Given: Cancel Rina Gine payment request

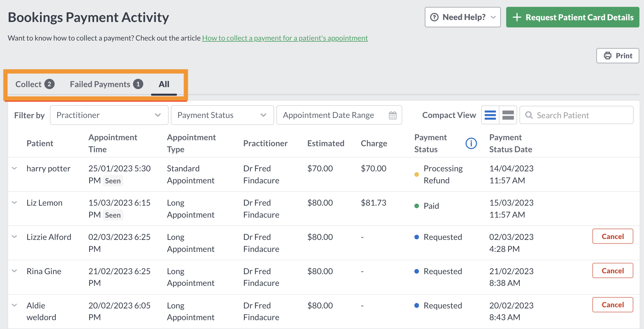Looking at the screenshot, I should pyautogui.click(x=613, y=271).
